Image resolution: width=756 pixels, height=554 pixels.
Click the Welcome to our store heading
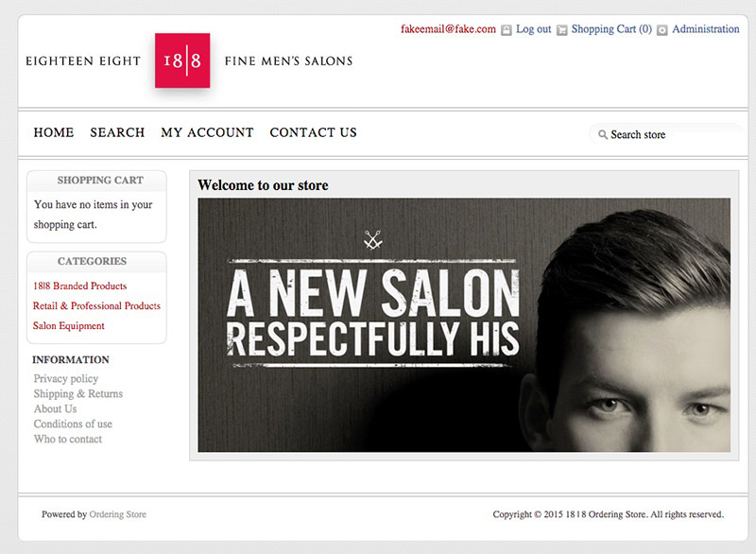[263, 185]
